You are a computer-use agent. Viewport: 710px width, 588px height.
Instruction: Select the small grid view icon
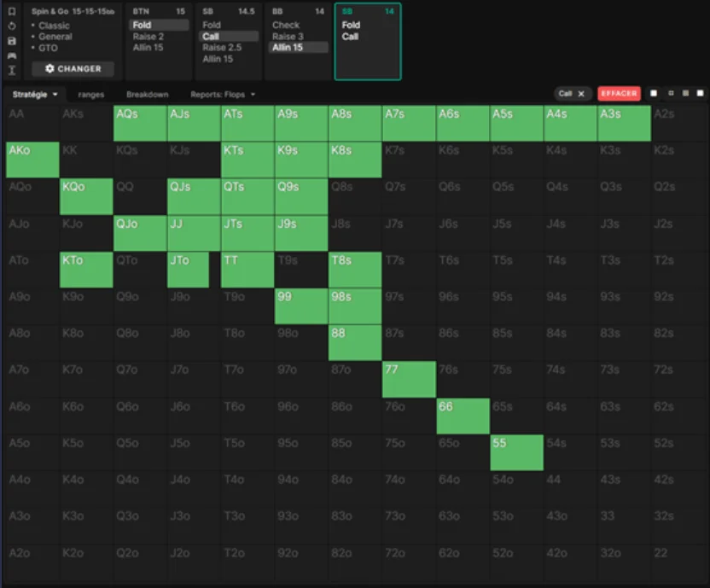point(670,94)
